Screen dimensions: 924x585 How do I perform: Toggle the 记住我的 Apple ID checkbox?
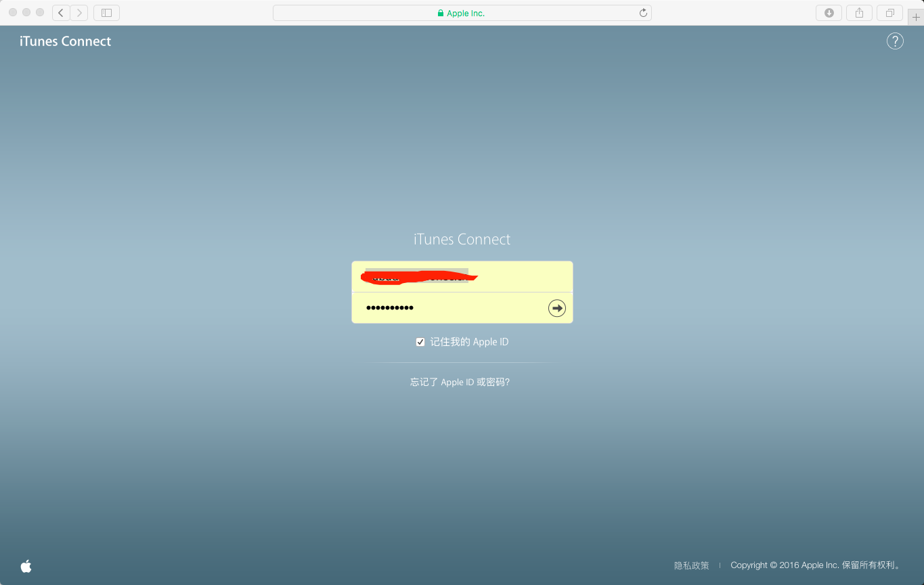click(x=420, y=342)
